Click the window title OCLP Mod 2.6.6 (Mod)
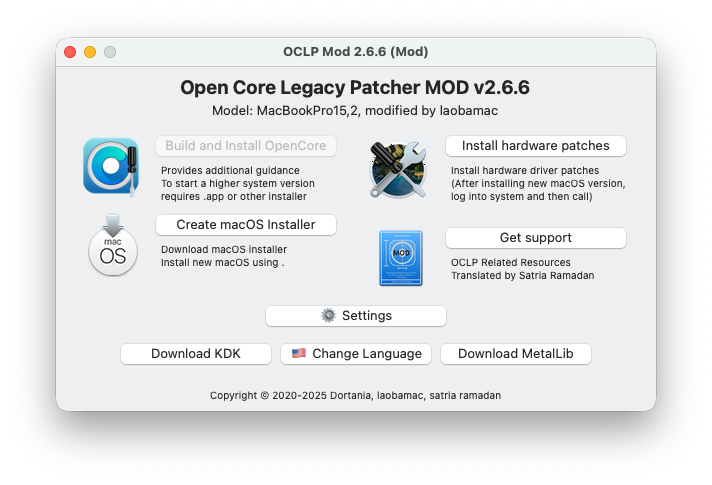The width and height of the screenshot is (712, 485). coord(356,52)
